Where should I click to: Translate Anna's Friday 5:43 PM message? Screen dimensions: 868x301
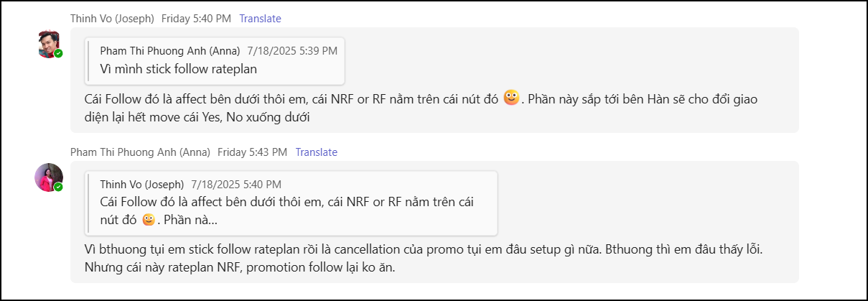coord(316,152)
